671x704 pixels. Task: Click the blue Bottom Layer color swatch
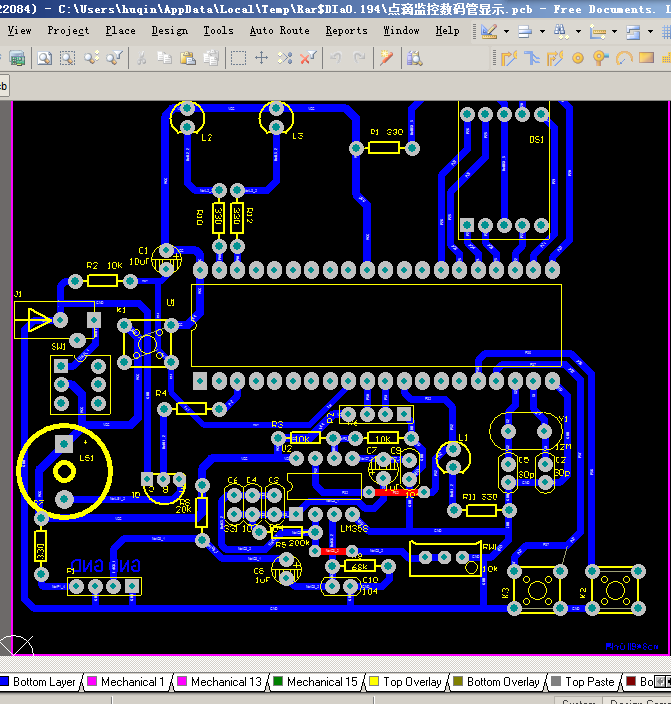point(4,681)
